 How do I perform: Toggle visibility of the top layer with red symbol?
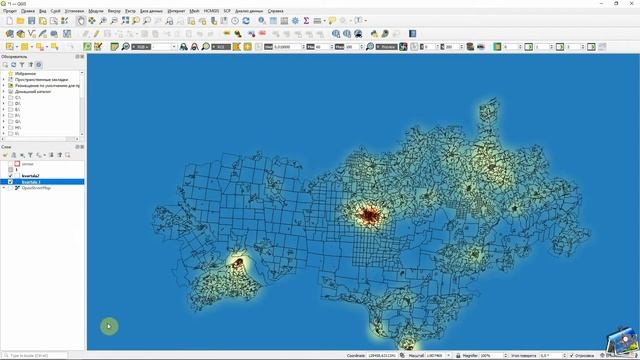(x=11, y=164)
